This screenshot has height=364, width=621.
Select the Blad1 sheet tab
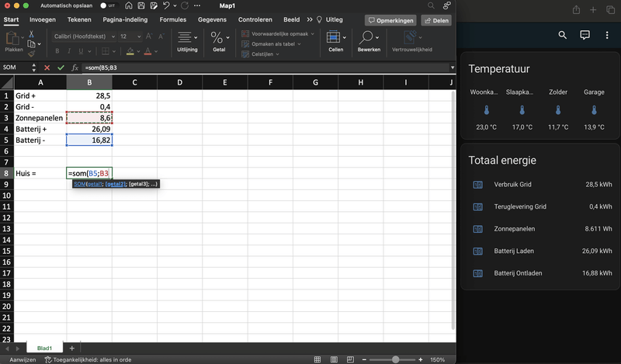pos(44,348)
